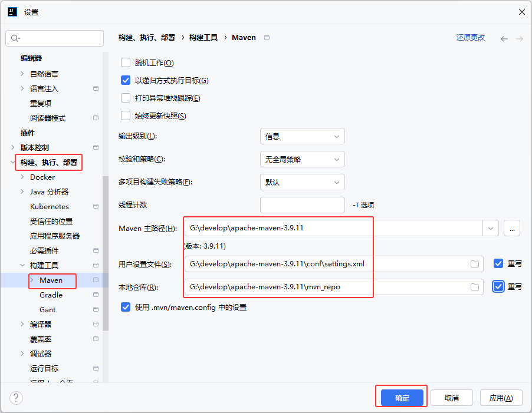Click the 还原更改 link
Screen dimensions: 532x413
pyautogui.click(x=470, y=38)
